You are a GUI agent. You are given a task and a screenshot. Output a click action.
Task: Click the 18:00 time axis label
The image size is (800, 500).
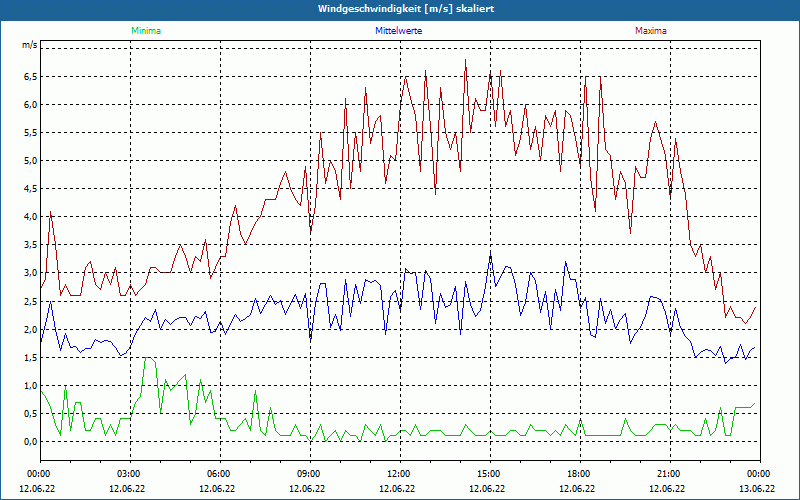[578, 474]
